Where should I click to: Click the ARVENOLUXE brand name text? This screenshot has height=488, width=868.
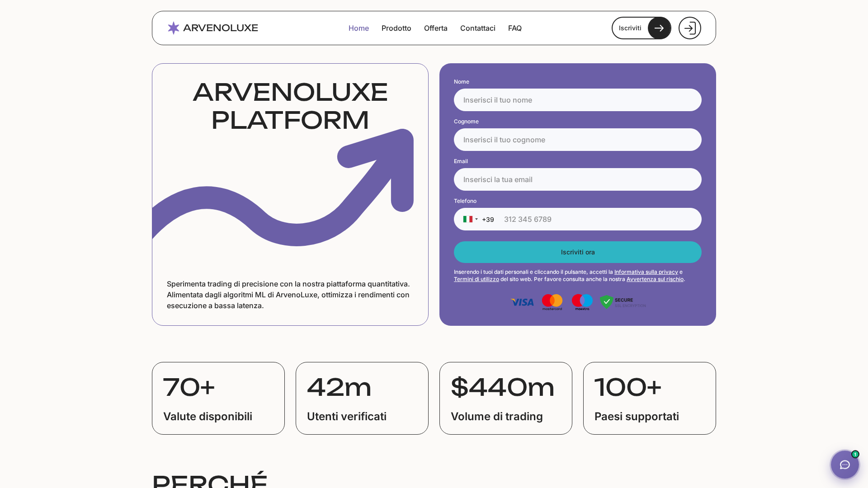[221, 28]
